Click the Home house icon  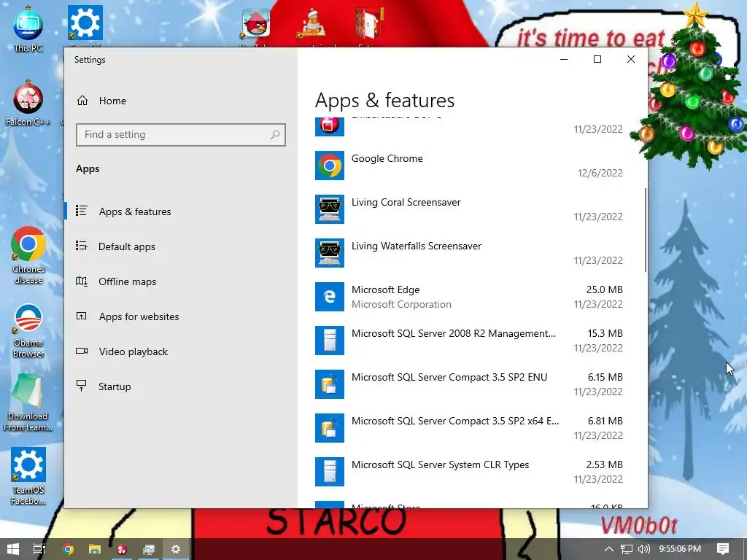[82, 101]
